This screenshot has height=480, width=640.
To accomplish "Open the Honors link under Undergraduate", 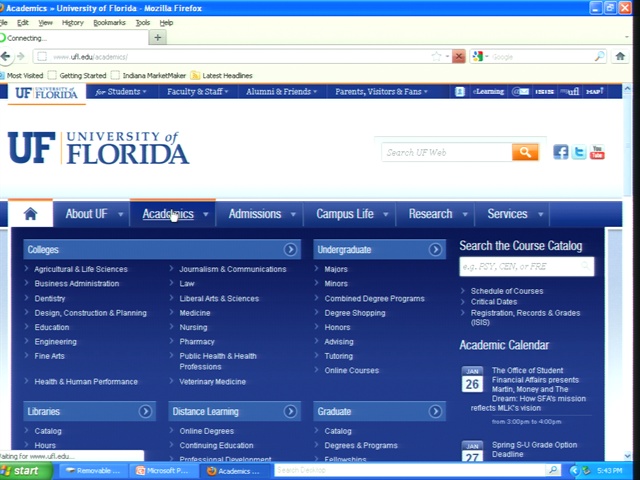I will pyautogui.click(x=337, y=327).
